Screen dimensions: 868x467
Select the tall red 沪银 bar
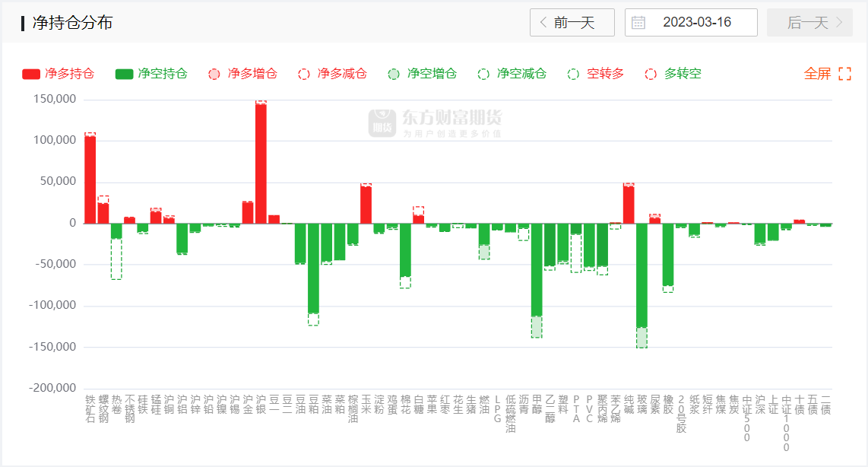(261, 164)
